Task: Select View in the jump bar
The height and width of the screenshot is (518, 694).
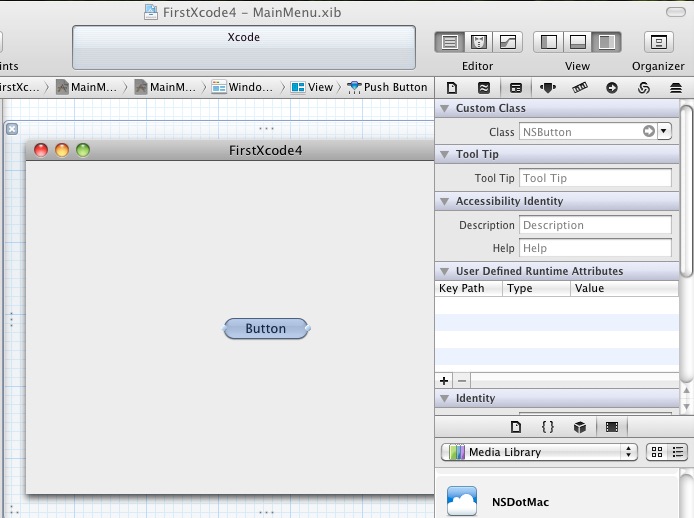Action: tap(312, 87)
